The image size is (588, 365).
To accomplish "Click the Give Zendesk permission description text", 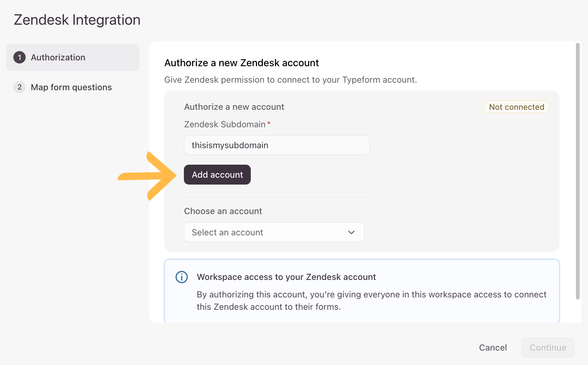I will [290, 80].
